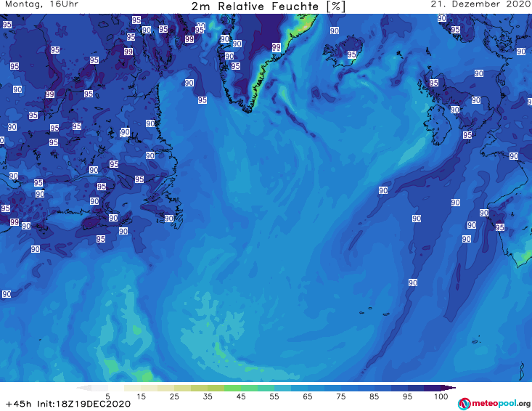
Task: Click the title "2m Relative Feuchte [%]"
Action: (x=268, y=7)
